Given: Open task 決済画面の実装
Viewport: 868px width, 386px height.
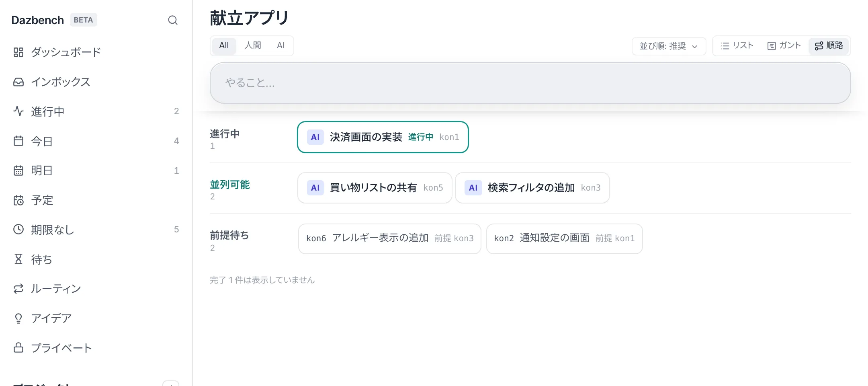Looking at the screenshot, I should tap(383, 137).
